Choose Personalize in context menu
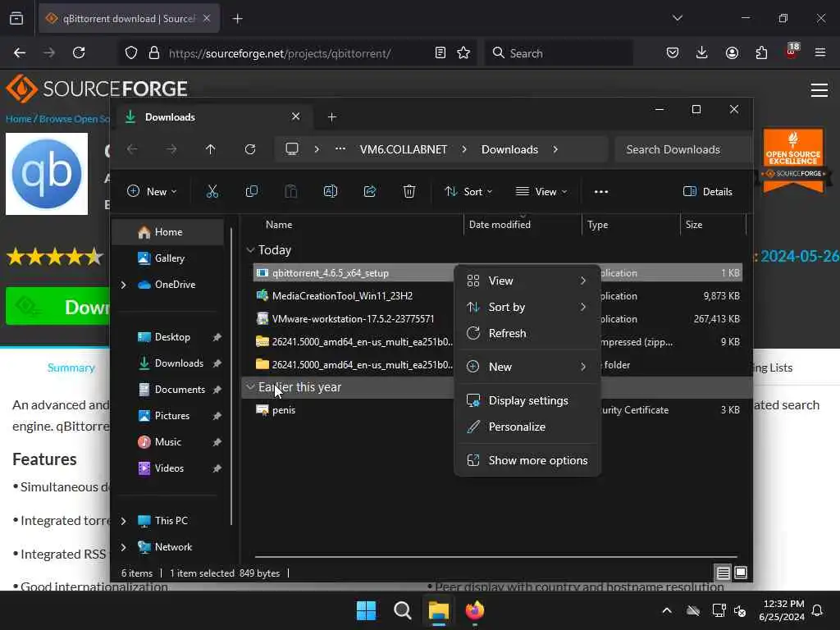The height and width of the screenshot is (630, 840). 527,427
